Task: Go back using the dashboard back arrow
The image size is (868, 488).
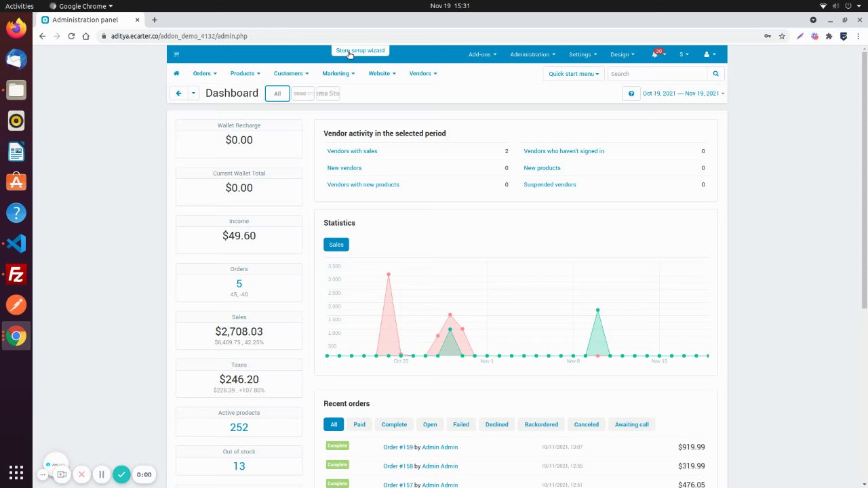Action: coord(178,94)
